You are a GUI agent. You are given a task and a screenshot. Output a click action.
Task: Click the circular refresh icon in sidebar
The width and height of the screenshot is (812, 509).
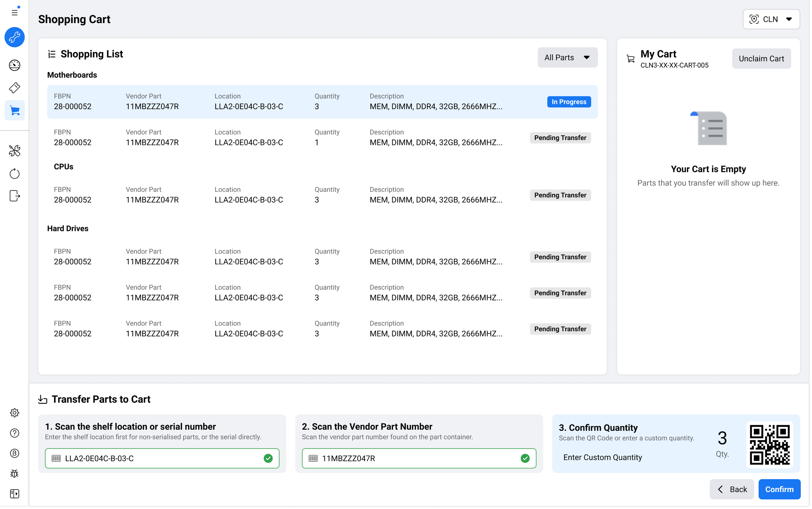click(15, 174)
